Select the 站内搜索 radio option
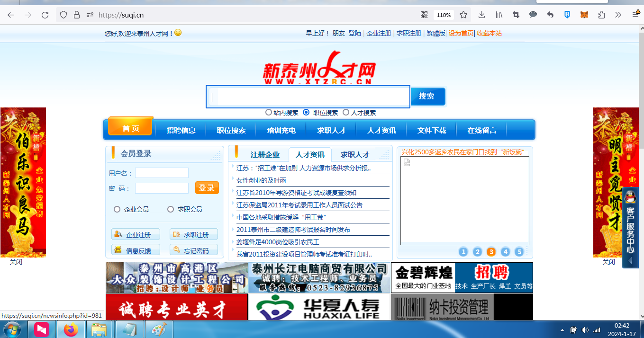The height and width of the screenshot is (338, 644). click(269, 113)
